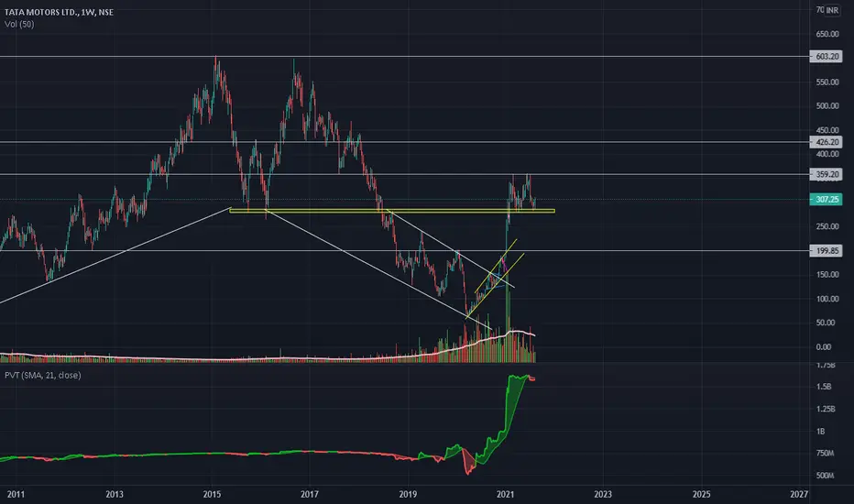The image size is (854, 504).
Task: Select the 426.20 horizontal line price label
Action: (x=827, y=142)
